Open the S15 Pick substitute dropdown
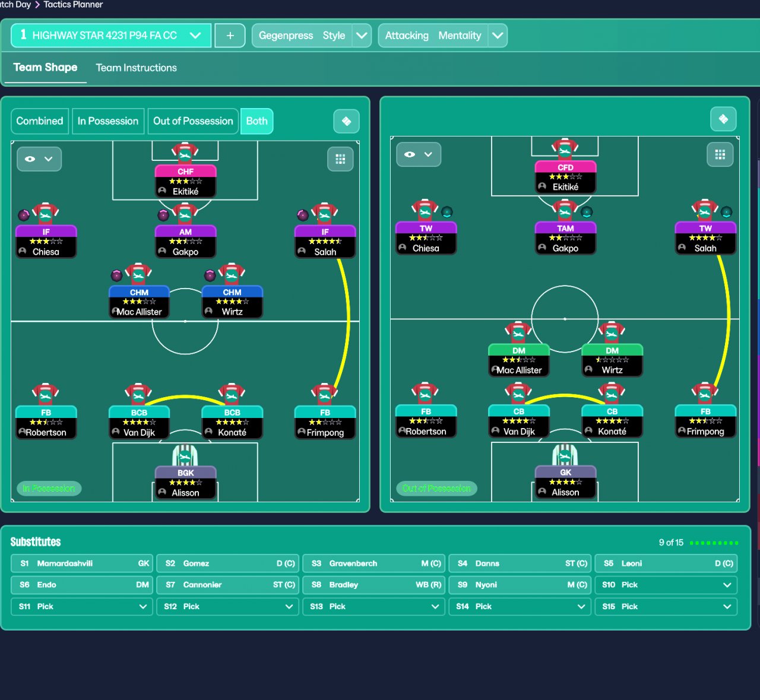This screenshot has height=700, width=760. pyautogui.click(x=666, y=606)
